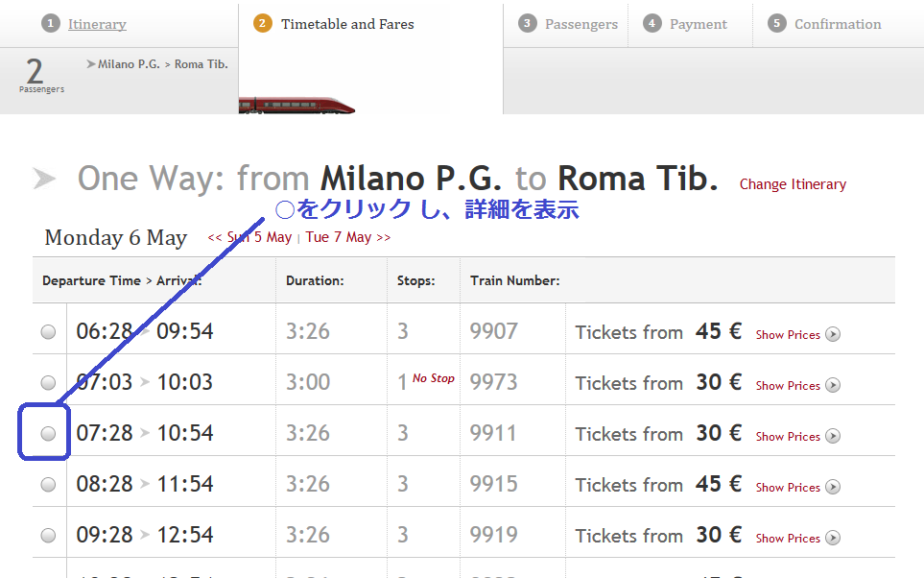Select the 06:28 departure radio button
924x578 pixels.
[48, 332]
